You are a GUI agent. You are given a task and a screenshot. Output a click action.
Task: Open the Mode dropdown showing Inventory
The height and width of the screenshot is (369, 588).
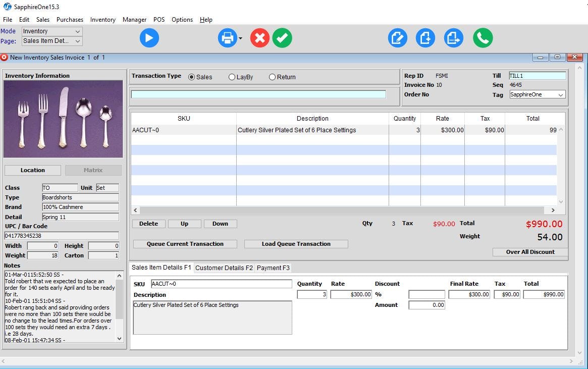(x=51, y=31)
